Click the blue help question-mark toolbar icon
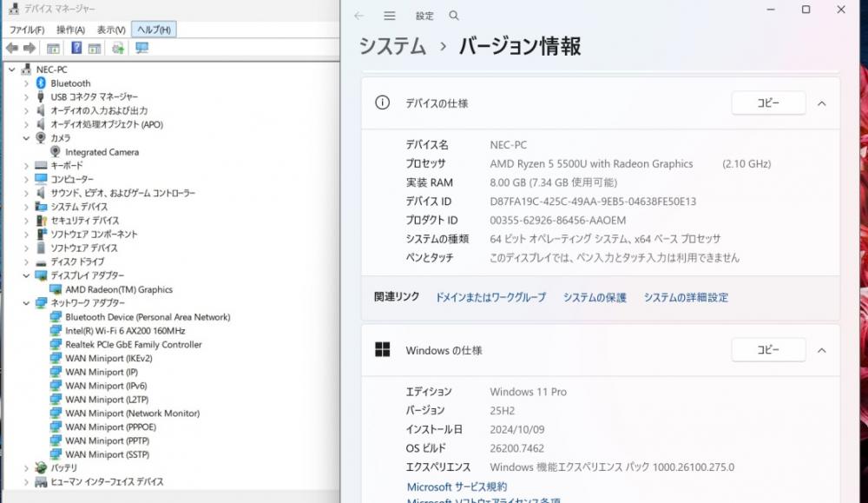The width and height of the screenshot is (868, 503). [x=76, y=48]
